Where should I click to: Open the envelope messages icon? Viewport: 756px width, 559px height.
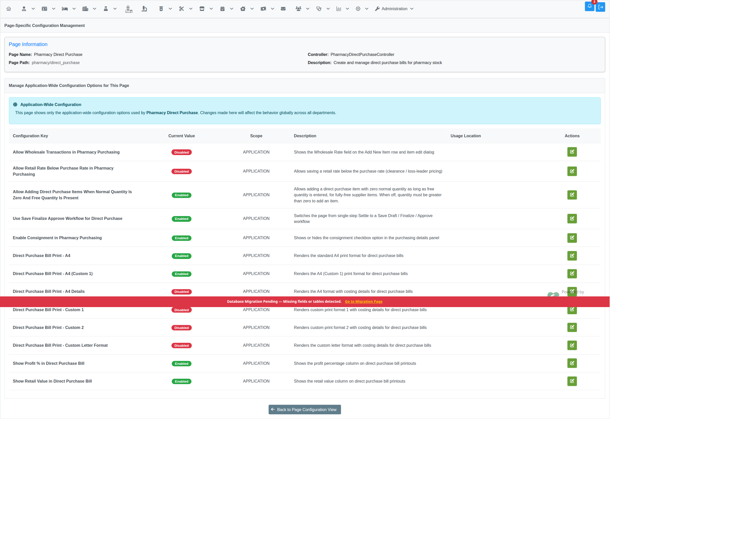[x=283, y=9]
